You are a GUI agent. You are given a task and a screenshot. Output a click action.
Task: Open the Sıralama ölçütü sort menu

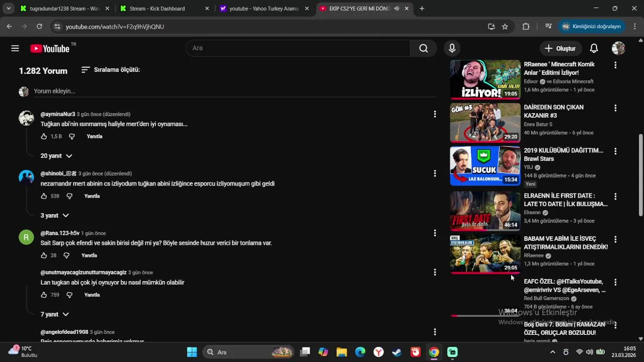[111, 70]
